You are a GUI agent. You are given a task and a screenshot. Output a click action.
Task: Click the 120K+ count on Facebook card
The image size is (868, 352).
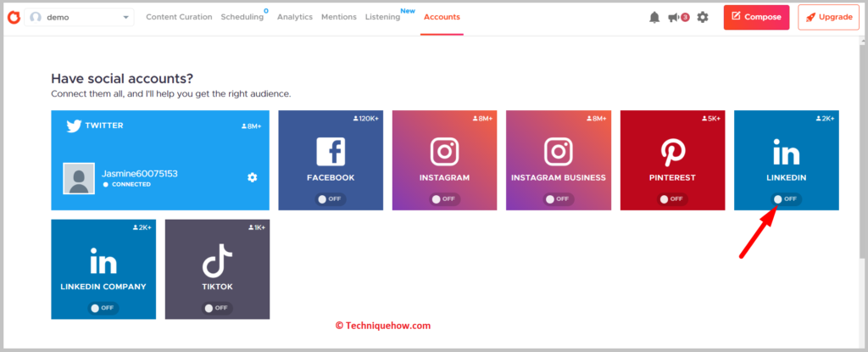(x=366, y=119)
